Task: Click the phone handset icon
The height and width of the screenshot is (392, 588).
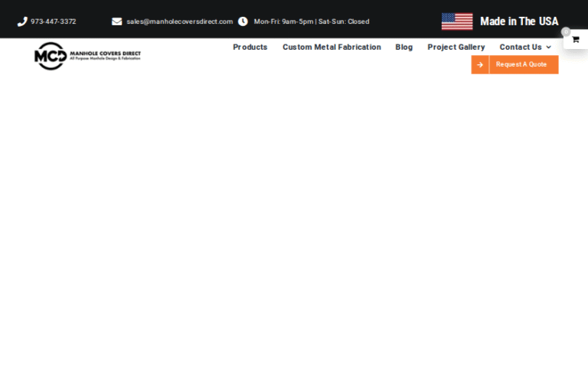Action: click(22, 21)
